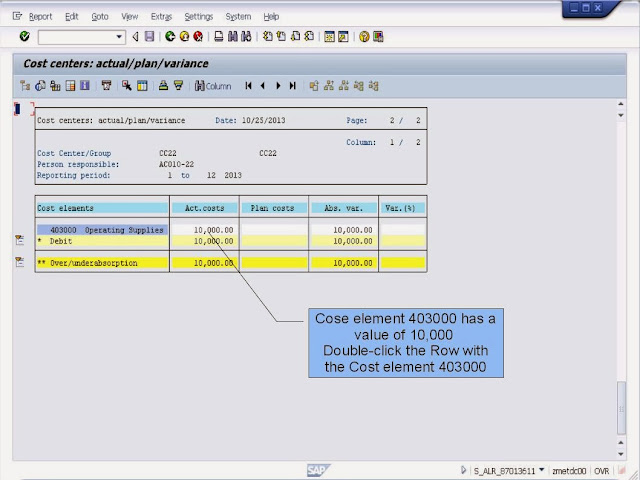
Task: Go to the next column arrow
Action: click(278, 86)
